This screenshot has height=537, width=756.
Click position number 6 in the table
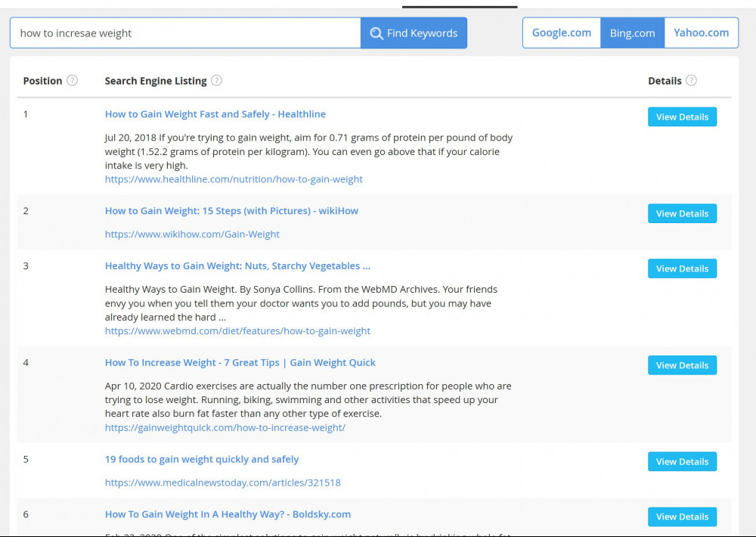tap(26, 514)
